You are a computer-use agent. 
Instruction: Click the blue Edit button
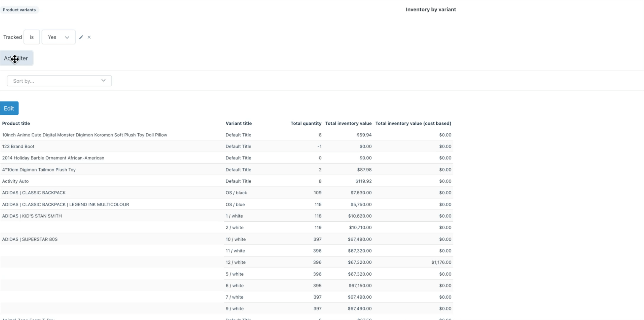(x=9, y=108)
